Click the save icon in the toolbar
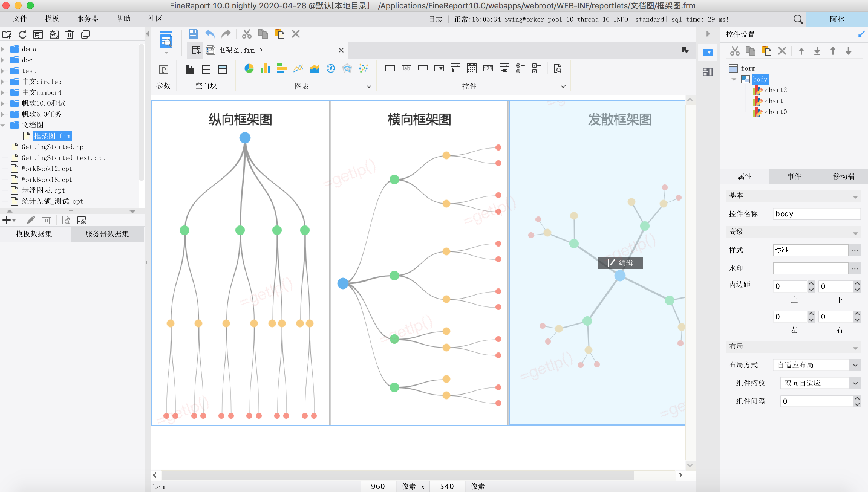The image size is (868, 492). click(x=193, y=34)
